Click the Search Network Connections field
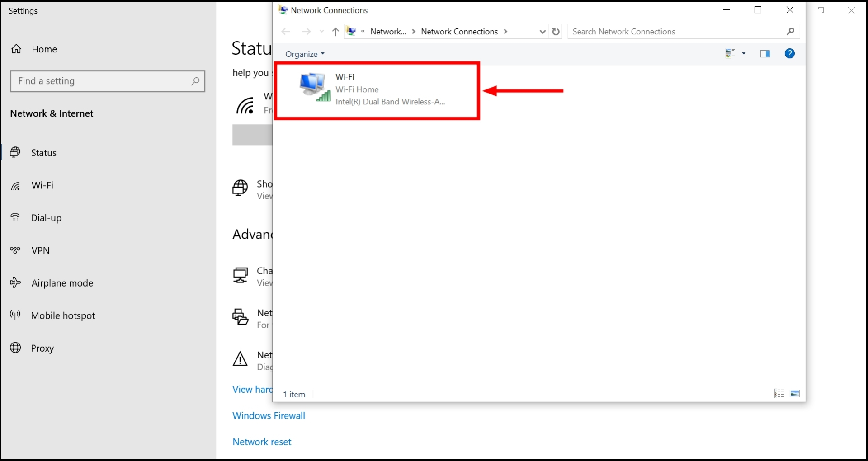Viewport: 868px width, 461px height. [x=684, y=32]
